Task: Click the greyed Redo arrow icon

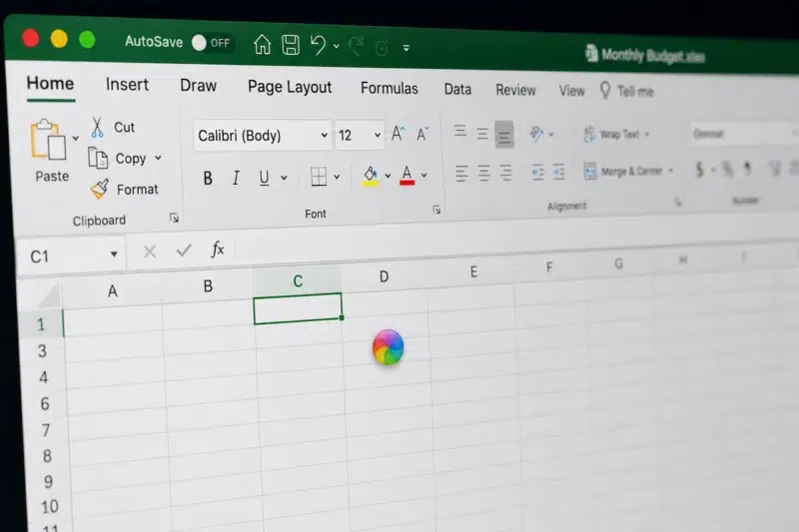Action: click(357, 46)
